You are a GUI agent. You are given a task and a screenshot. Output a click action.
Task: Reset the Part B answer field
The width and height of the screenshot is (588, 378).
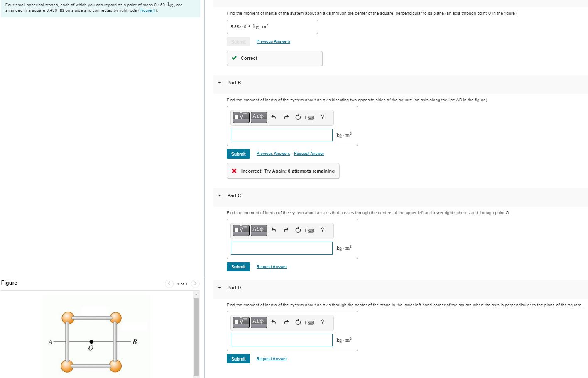tap(298, 117)
